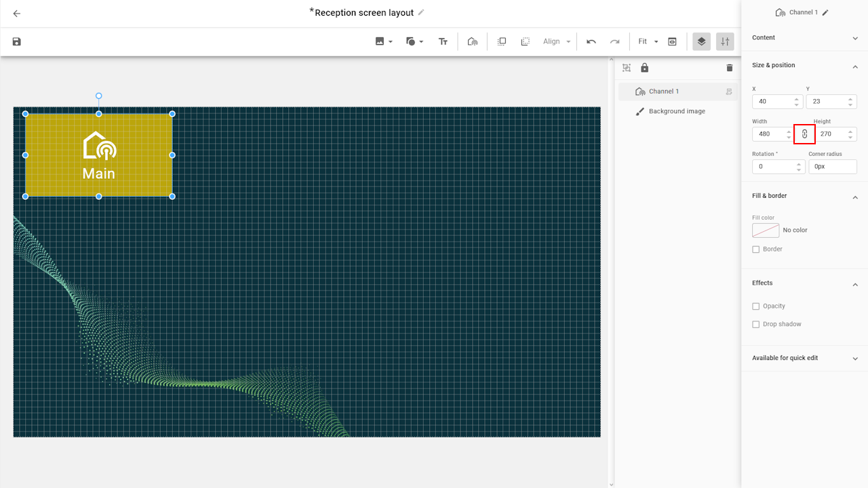
Task: Expand the Available for quick edit section
Action: coord(854,359)
